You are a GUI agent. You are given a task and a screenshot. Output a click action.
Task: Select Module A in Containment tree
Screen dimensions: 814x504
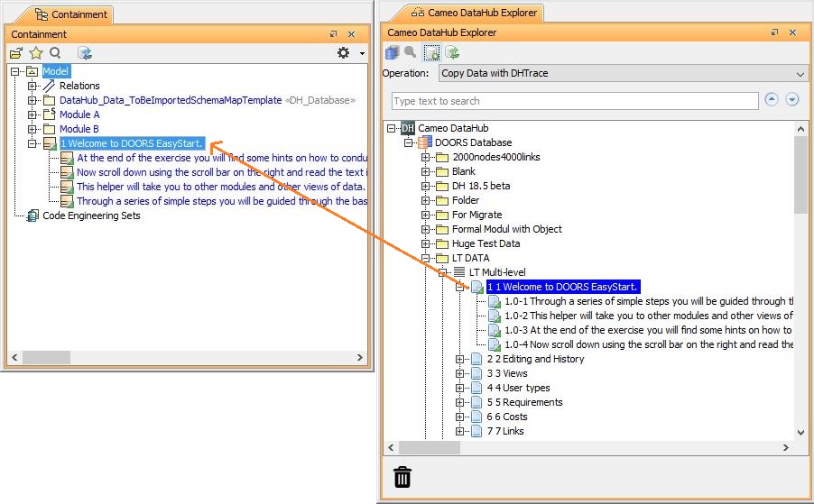tap(79, 115)
